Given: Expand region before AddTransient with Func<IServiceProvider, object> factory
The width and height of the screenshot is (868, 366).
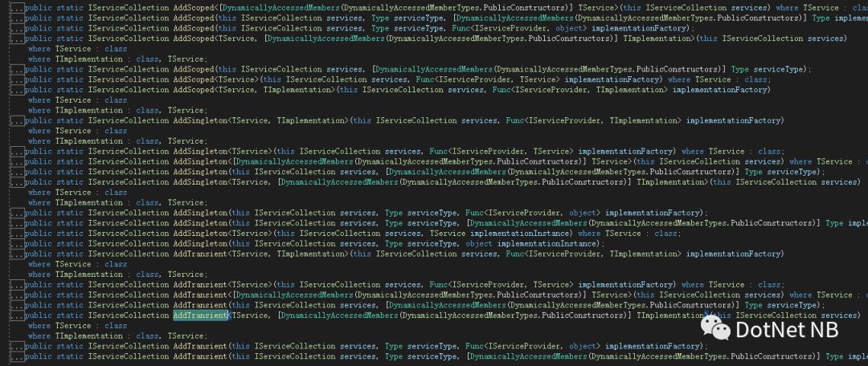Looking at the screenshot, I should [17, 346].
